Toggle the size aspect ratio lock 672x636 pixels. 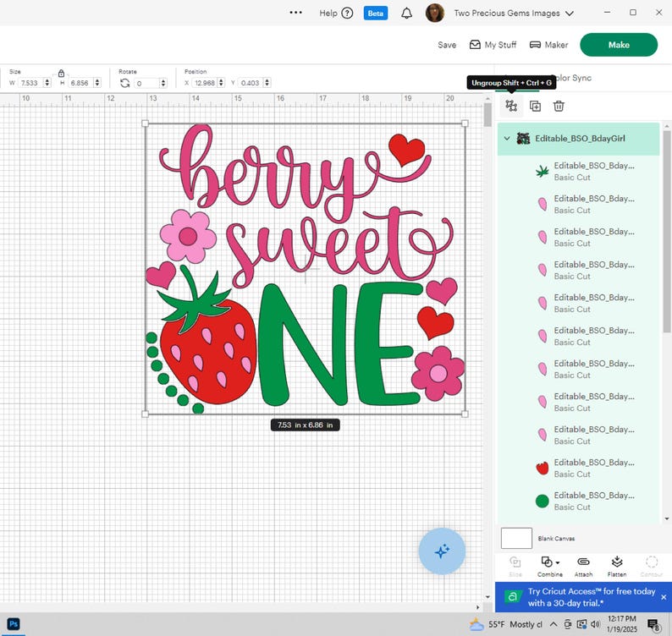(61, 74)
